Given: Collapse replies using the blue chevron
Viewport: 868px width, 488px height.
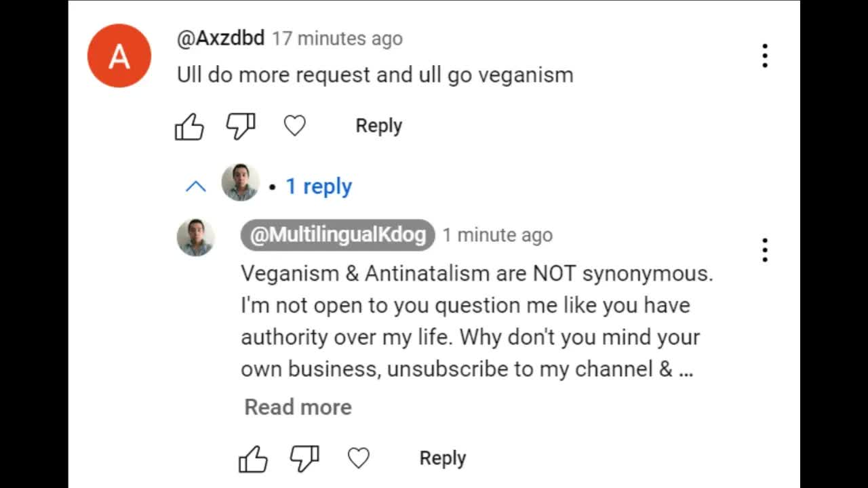Looking at the screenshot, I should click(x=196, y=186).
